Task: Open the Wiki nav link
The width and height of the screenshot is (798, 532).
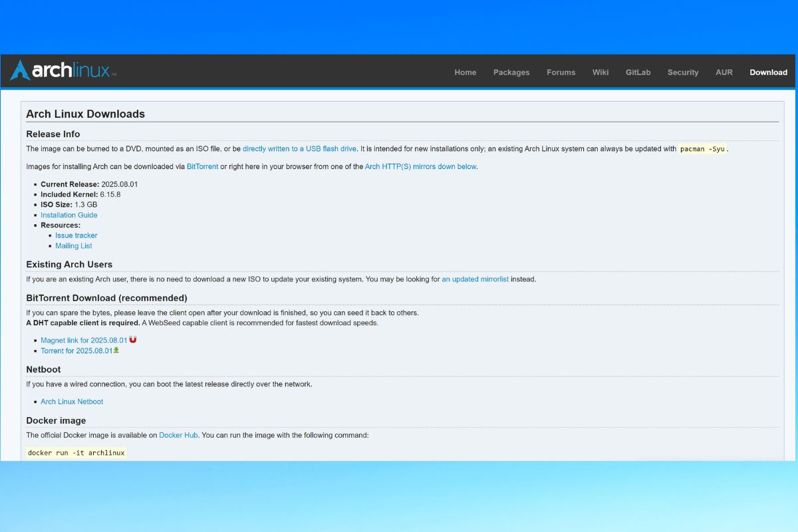Action: click(x=600, y=72)
